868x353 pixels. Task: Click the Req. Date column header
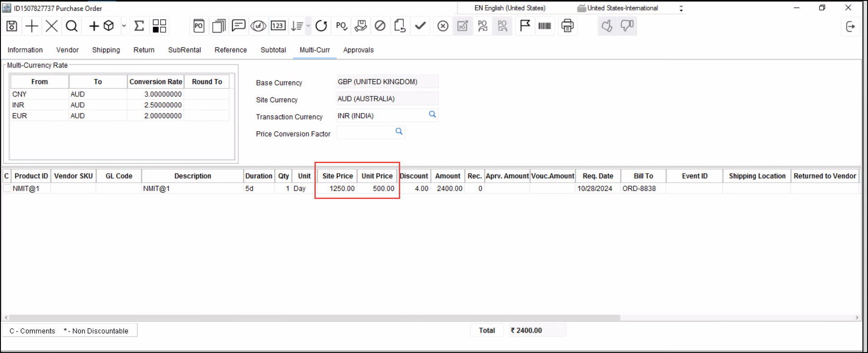598,176
